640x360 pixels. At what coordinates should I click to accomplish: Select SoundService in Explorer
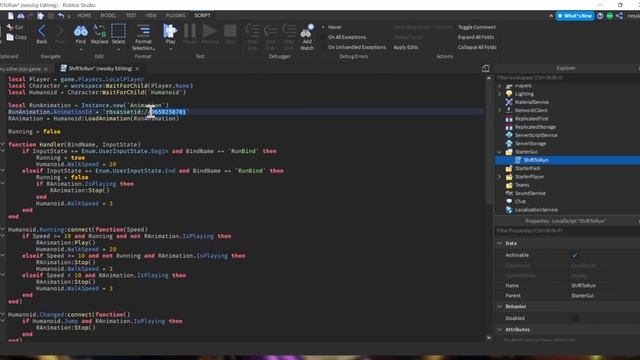click(530, 193)
